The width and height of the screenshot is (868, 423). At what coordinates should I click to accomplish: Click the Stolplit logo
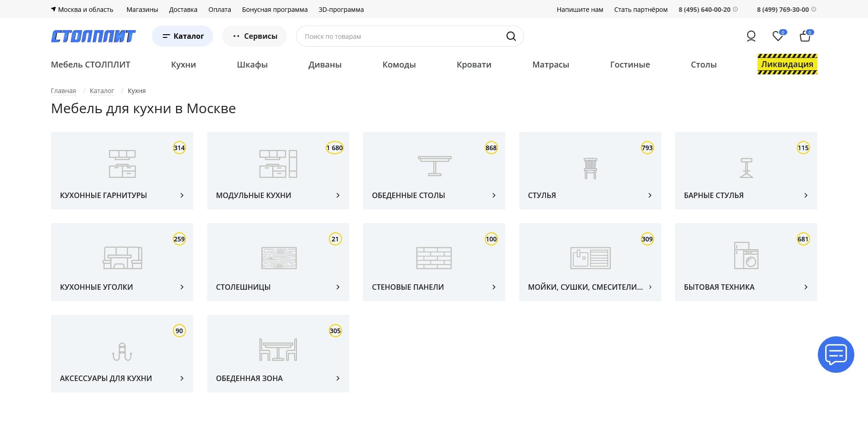click(x=93, y=36)
